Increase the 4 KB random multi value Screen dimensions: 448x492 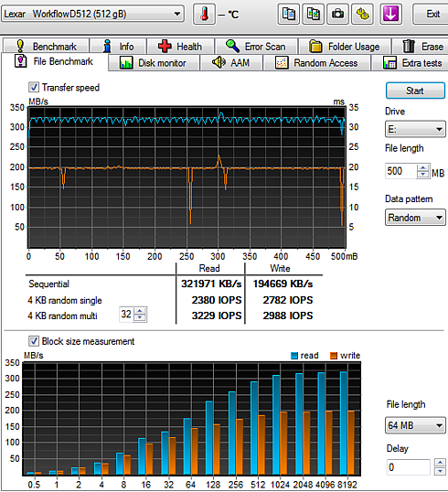click(140, 311)
